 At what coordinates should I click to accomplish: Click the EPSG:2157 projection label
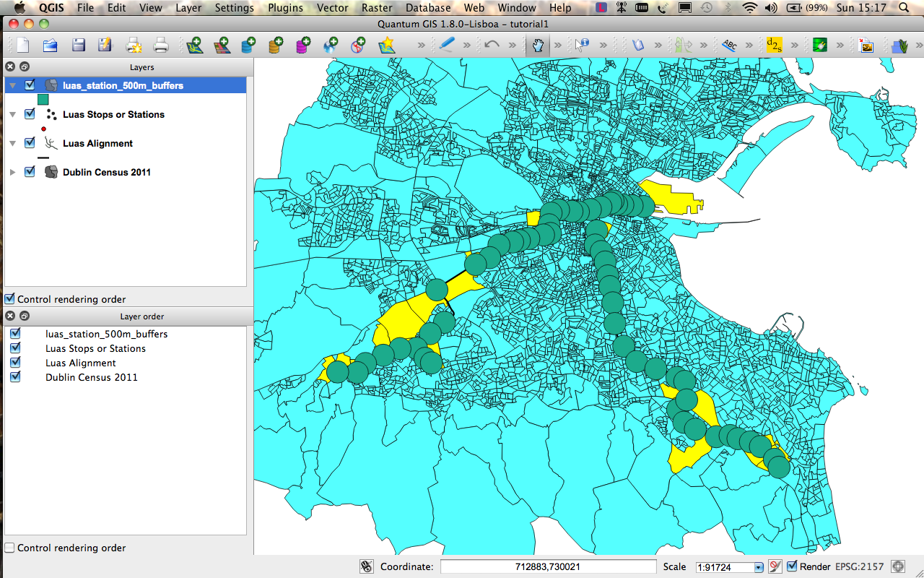tap(859, 566)
